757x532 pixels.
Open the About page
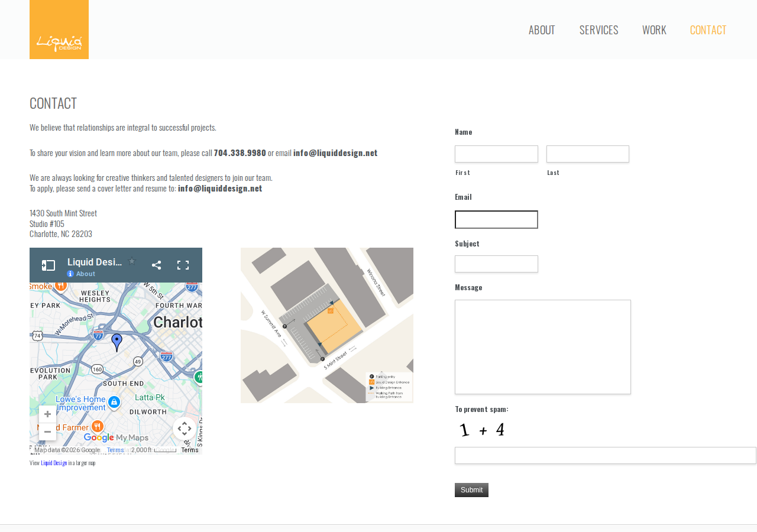click(542, 30)
